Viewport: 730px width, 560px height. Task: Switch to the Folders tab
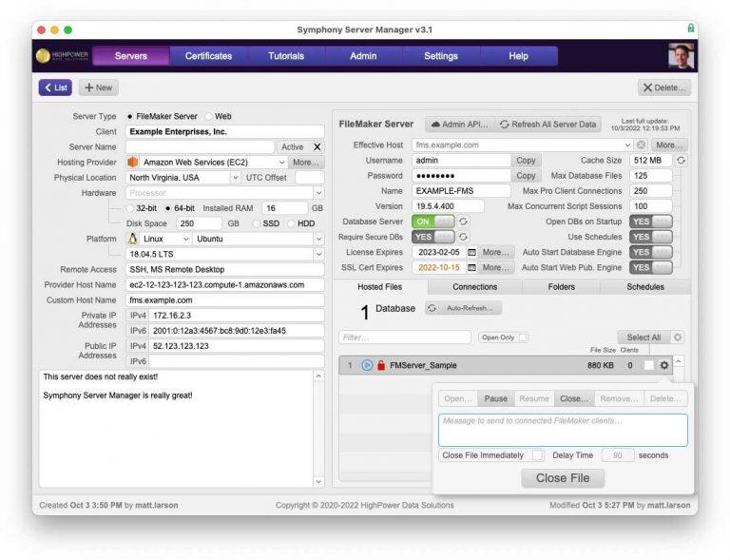(x=561, y=287)
